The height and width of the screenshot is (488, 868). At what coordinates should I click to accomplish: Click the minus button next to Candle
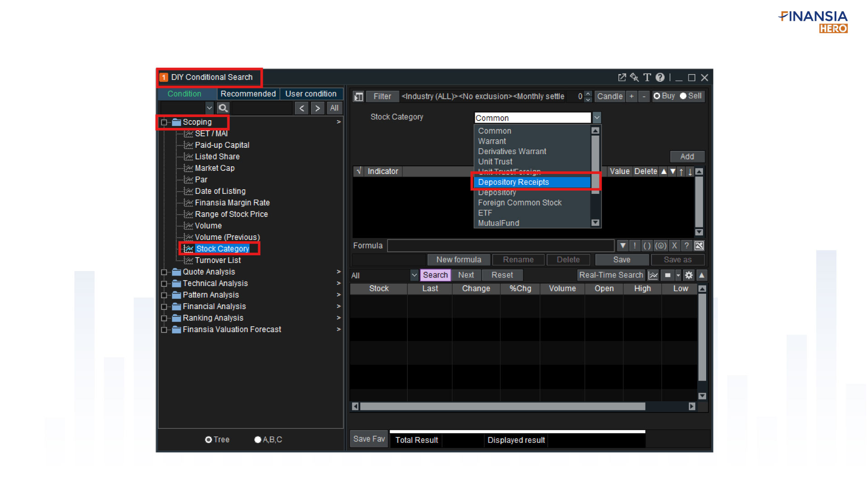[x=644, y=96]
